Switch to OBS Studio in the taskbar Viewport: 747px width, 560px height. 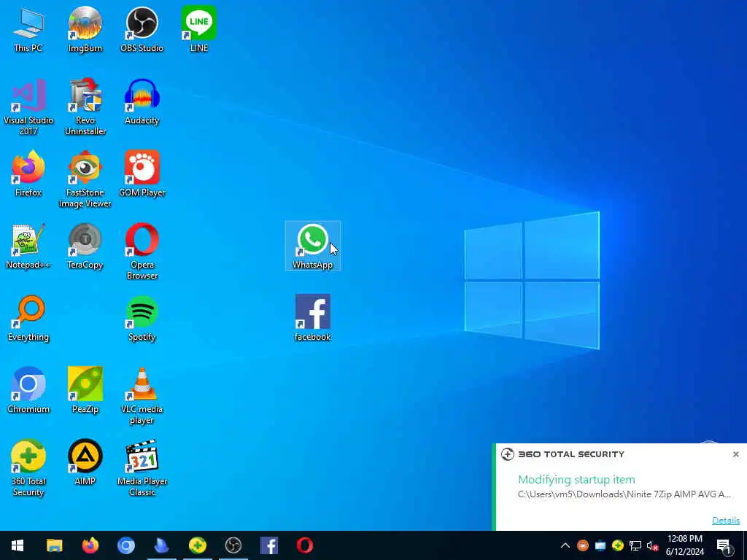(233, 545)
